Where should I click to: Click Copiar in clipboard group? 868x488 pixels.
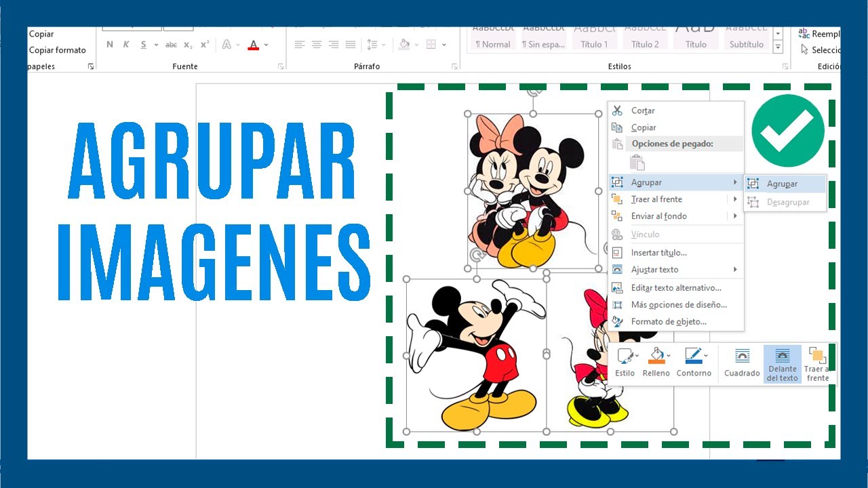41,34
